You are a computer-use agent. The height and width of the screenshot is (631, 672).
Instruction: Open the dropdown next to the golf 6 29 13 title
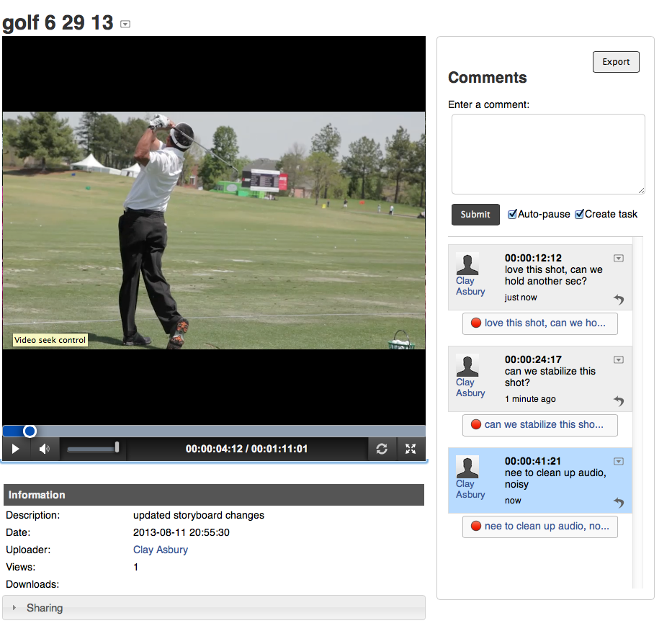pyautogui.click(x=125, y=24)
